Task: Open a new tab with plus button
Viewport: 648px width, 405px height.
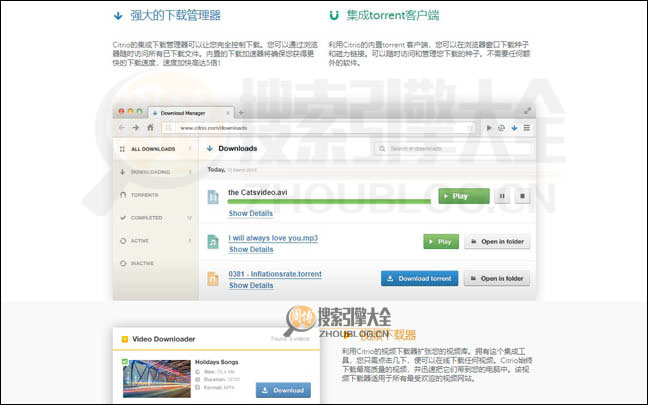Action: tap(241, 112)
